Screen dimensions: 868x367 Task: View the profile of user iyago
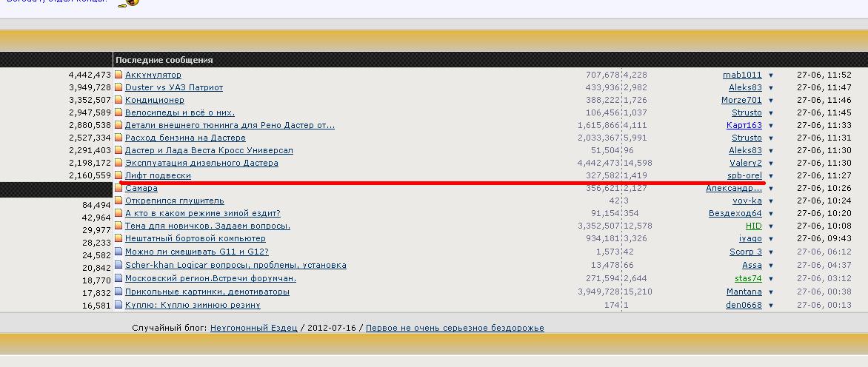[x=751, y=239]
